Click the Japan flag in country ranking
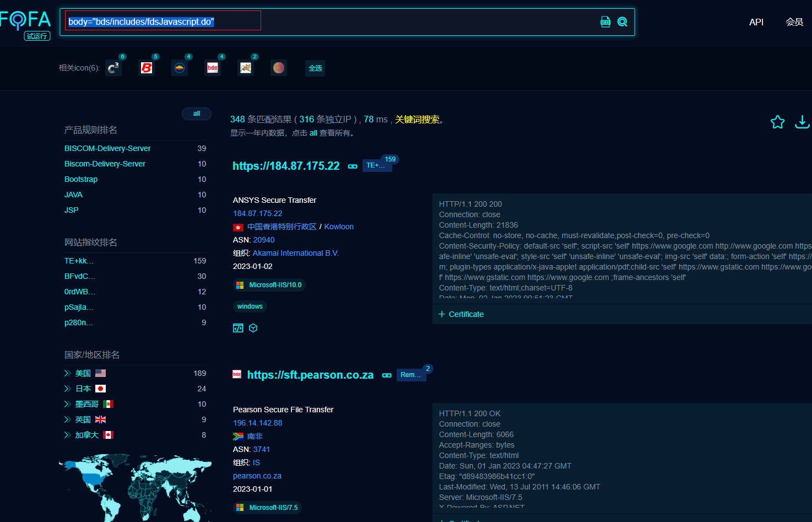 [x=100, y=389]
